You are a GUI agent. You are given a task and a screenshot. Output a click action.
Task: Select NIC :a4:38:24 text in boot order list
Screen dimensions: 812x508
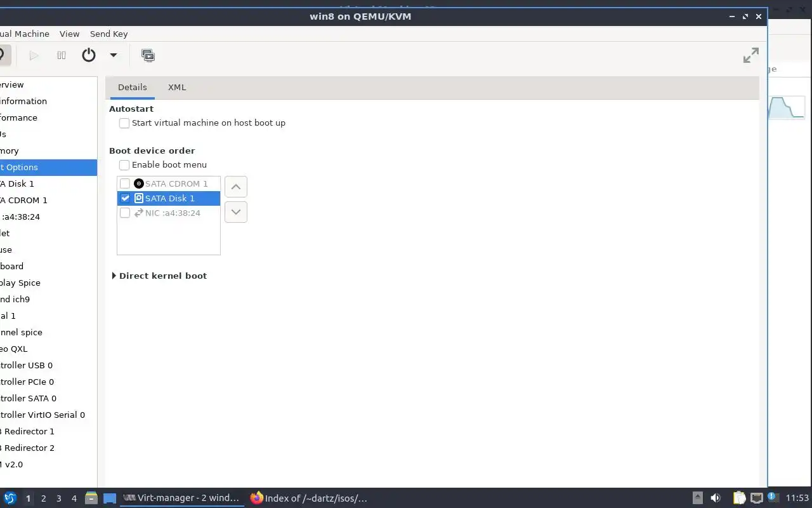(x=173, y=213)
